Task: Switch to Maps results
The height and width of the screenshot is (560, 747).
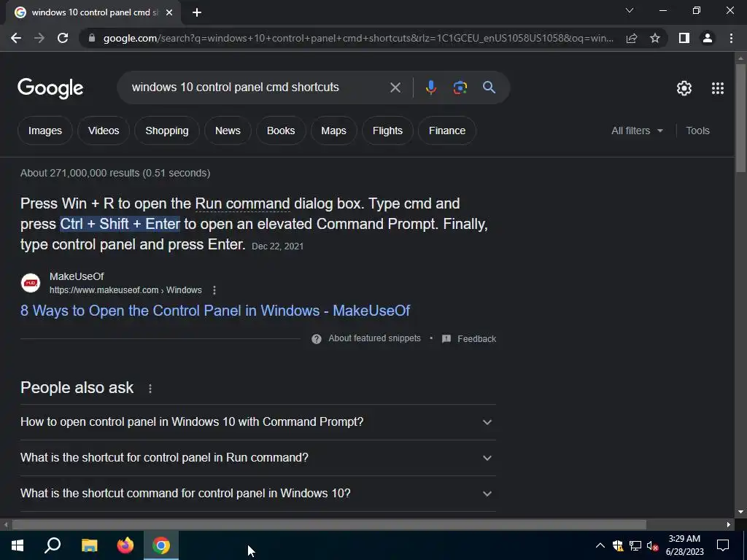Action: pos(333,131)
